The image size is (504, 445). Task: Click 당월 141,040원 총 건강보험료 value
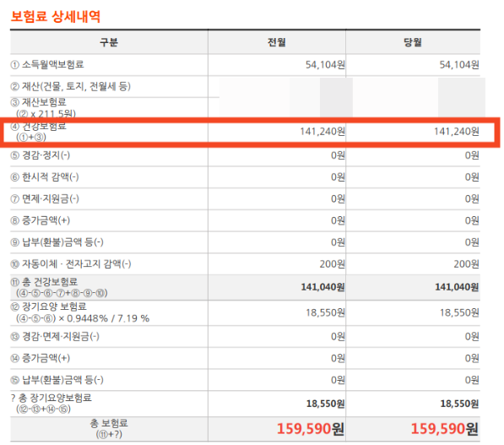pyautogui.click(x=457, y=287)
